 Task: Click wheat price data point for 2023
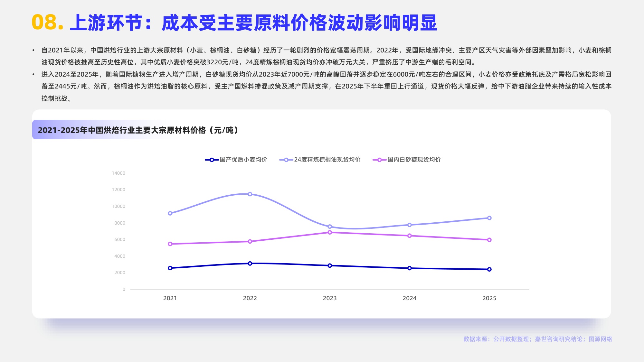click(330, 266)
